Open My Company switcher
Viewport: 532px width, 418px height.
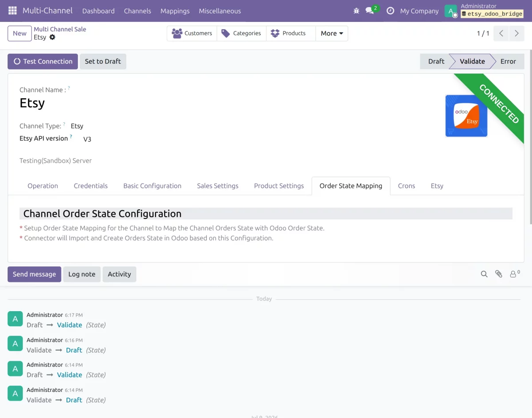[419, 11]
